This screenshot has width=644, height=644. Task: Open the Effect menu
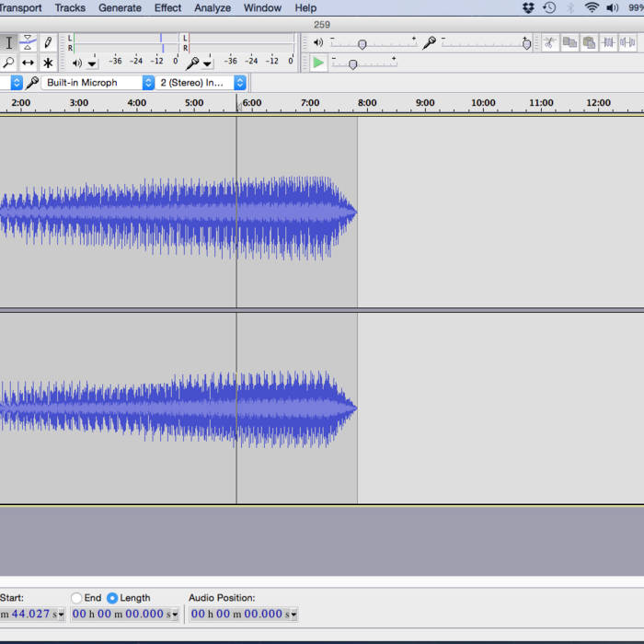pos(167,8)
